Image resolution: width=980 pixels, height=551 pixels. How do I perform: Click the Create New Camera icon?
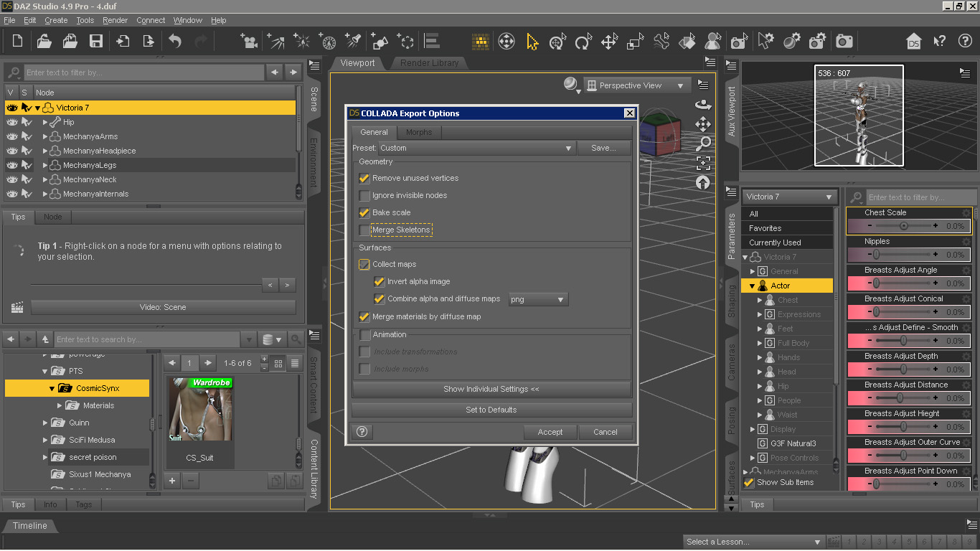point(249,42)
